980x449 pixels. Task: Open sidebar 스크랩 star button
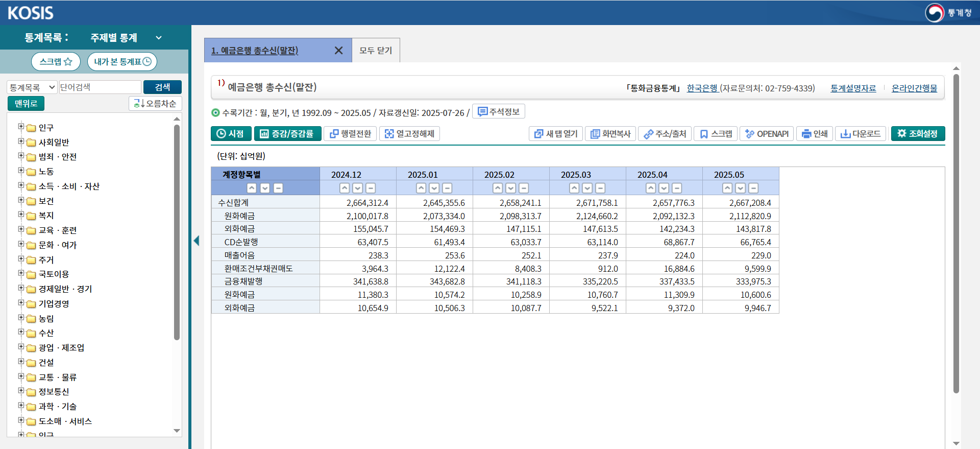(56, 61)
